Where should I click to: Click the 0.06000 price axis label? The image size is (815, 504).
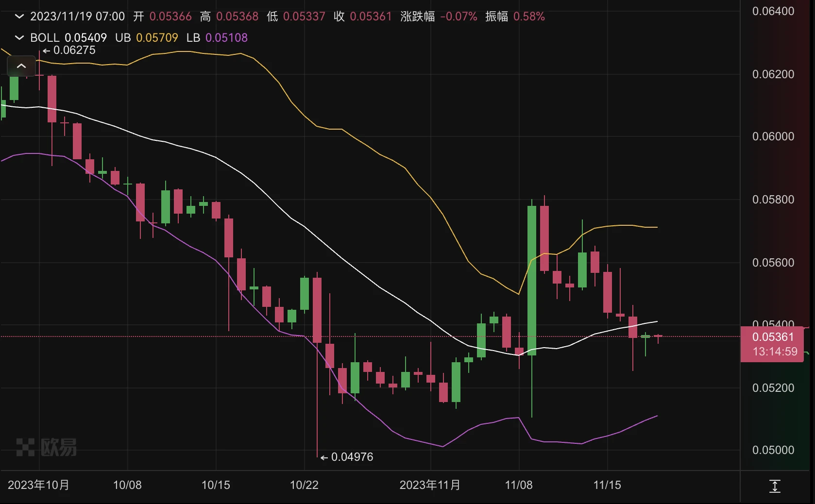pos(773,136)
